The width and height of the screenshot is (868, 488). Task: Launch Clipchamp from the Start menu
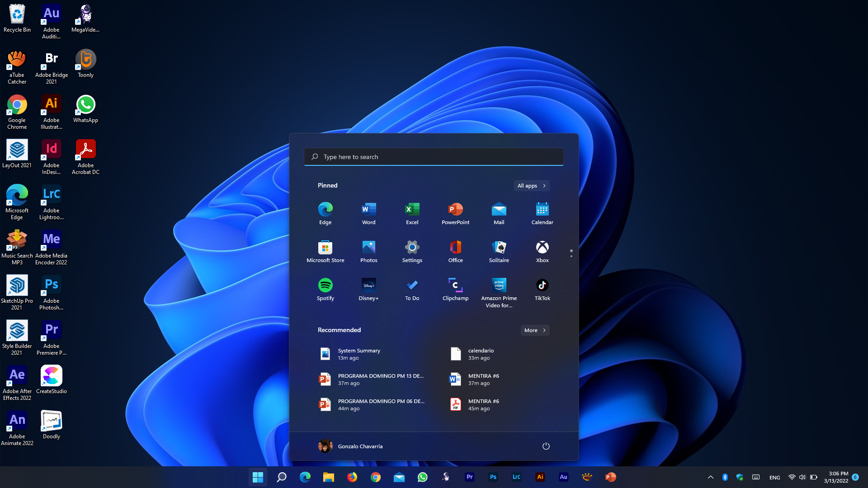(455, 289)
